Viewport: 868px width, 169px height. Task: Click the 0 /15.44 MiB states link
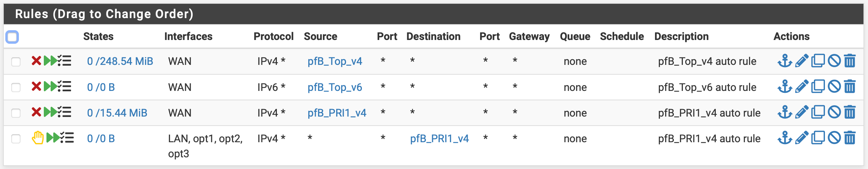tap(117, 113)
